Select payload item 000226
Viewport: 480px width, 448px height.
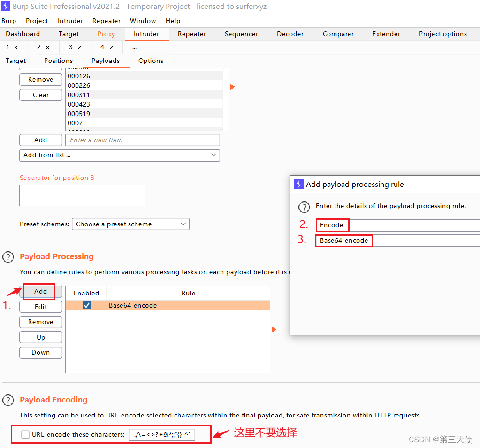(145, 85)
